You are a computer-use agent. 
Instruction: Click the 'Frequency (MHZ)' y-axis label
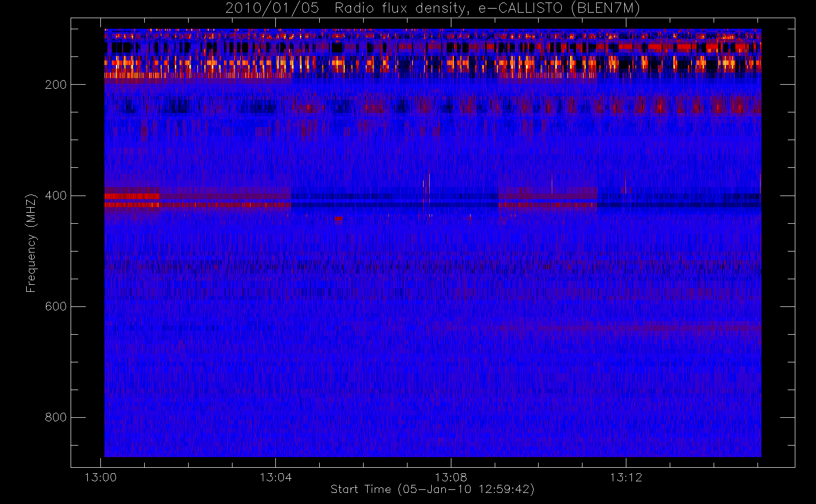click(31, 243)
